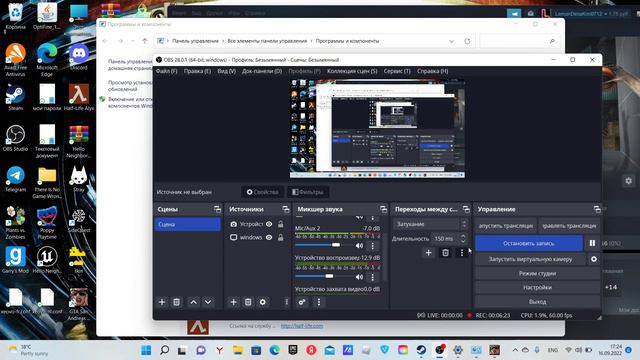Open Правка menu in OBS
The width and height of the screenshot is (640, 360).
click(x=197, y=71)
